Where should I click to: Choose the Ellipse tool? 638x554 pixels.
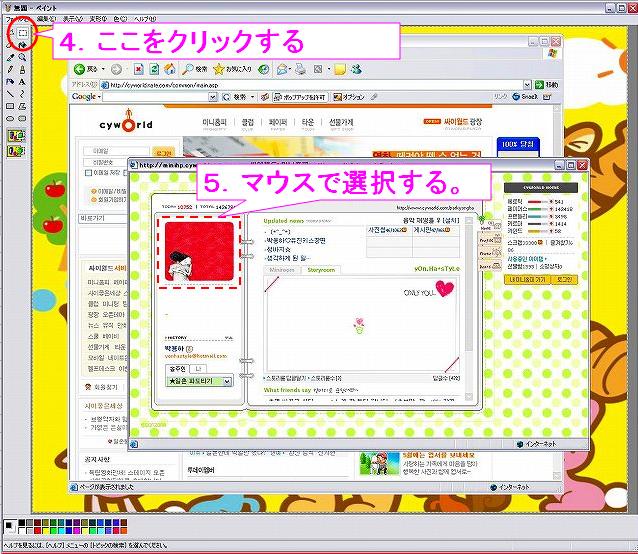[10, 118]
